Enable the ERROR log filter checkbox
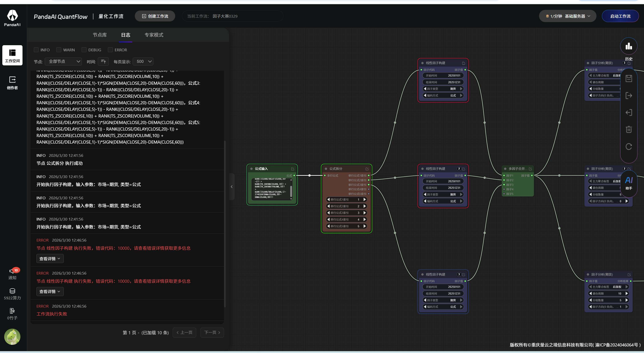Image resolution: width=644 pixels, height=353 pixels. (110, 50)
